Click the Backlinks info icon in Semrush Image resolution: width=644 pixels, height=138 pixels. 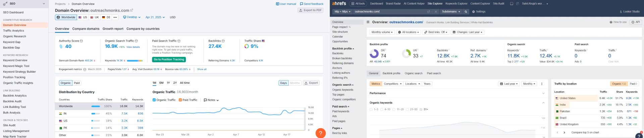point(223,41)
